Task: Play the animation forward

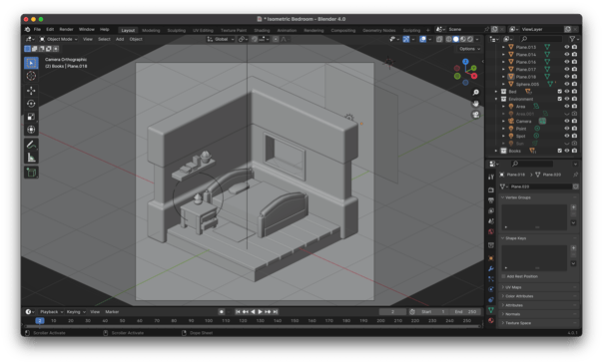Action: 260,312
